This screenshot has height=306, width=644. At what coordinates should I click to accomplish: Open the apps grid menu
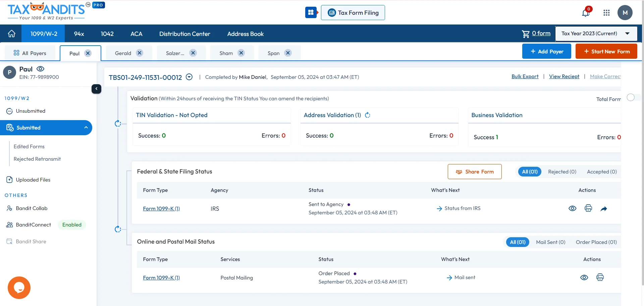point(606,13)
